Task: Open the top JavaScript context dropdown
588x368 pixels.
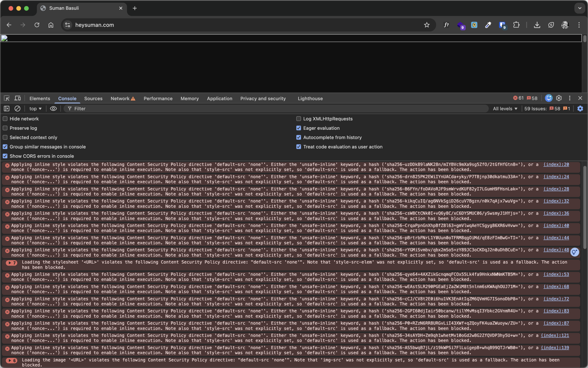Action: point(35,109)
